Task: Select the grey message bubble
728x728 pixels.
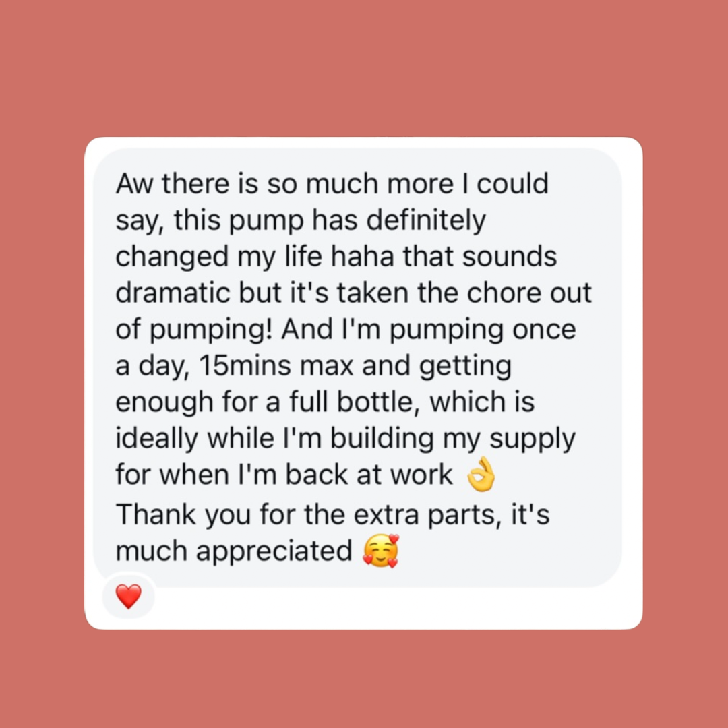Action: (357, 368)
